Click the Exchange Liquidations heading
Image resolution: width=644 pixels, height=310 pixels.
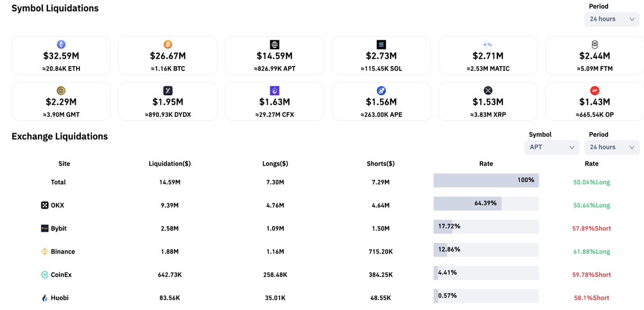click(60, 136)
